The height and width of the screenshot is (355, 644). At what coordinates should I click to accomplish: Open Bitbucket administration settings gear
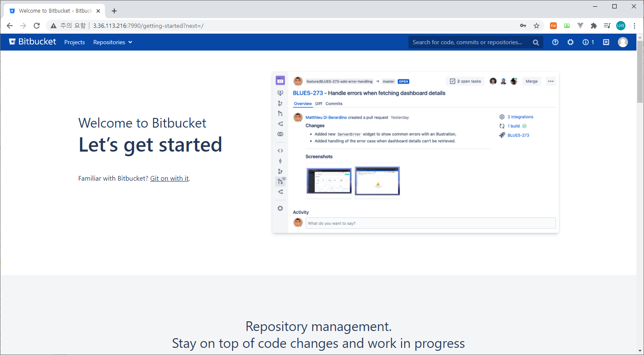click(x=570, y=42)
